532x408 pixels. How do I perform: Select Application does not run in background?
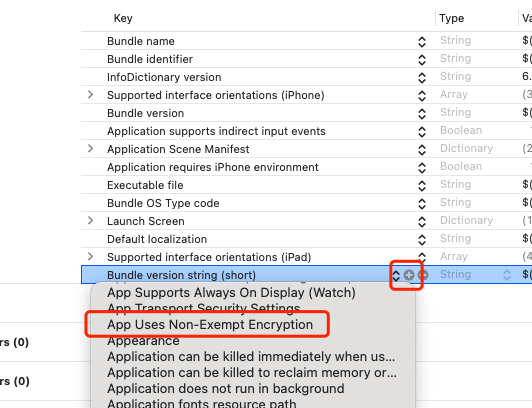click(226, 389)
